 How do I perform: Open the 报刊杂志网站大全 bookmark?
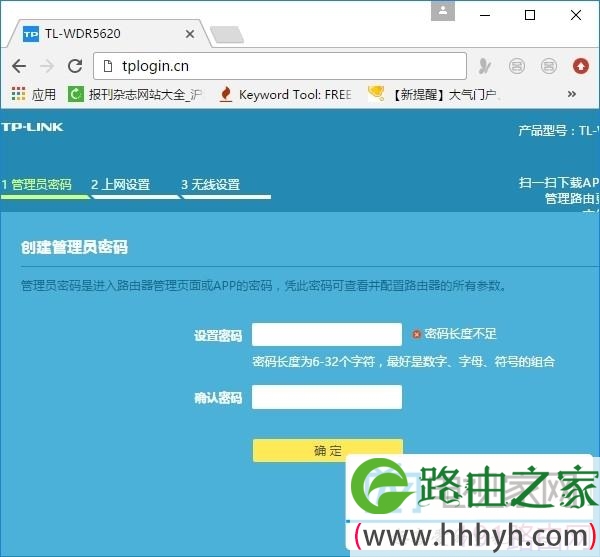pyautogui.click(x=135, y=94)
